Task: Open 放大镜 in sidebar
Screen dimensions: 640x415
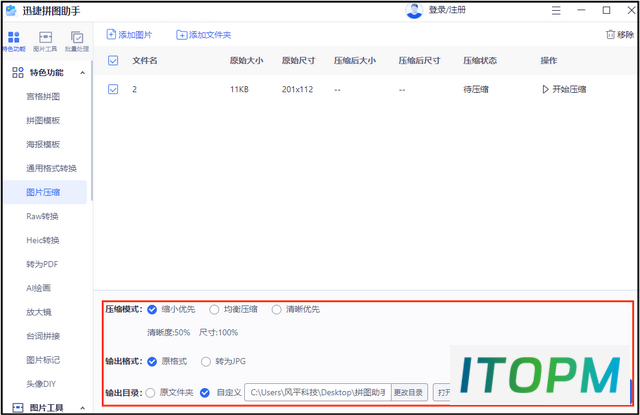Action: click(x=39, y=312)
